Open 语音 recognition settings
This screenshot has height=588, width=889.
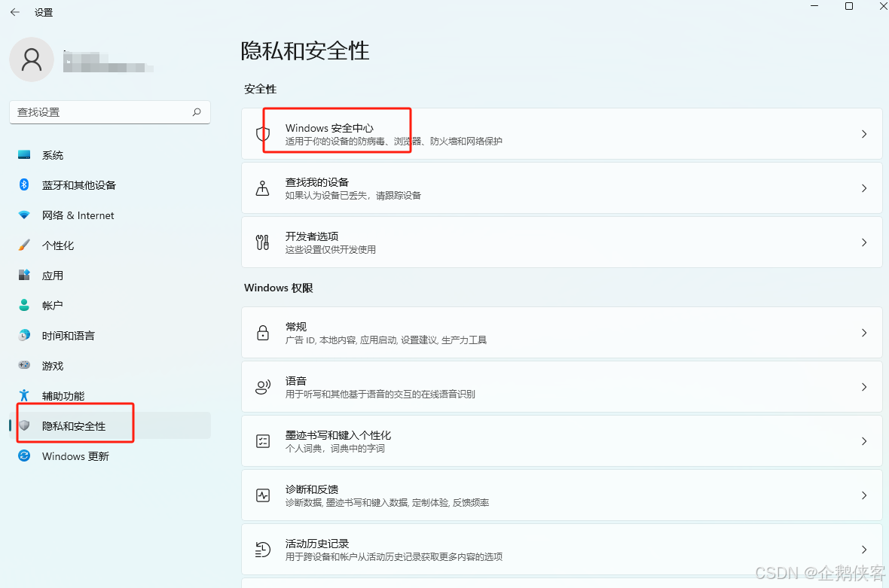[562, 387]
